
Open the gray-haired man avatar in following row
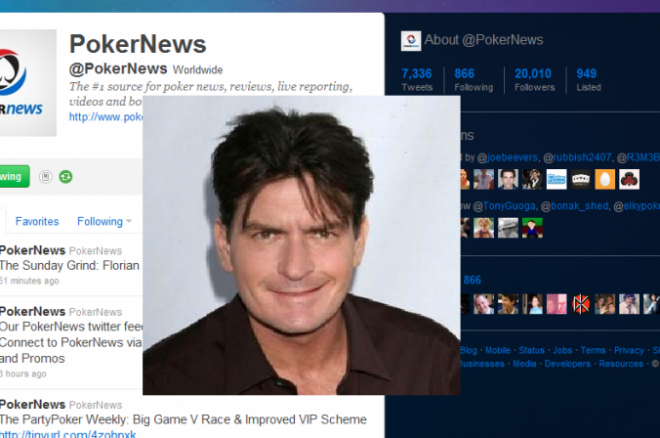point(484,304)
